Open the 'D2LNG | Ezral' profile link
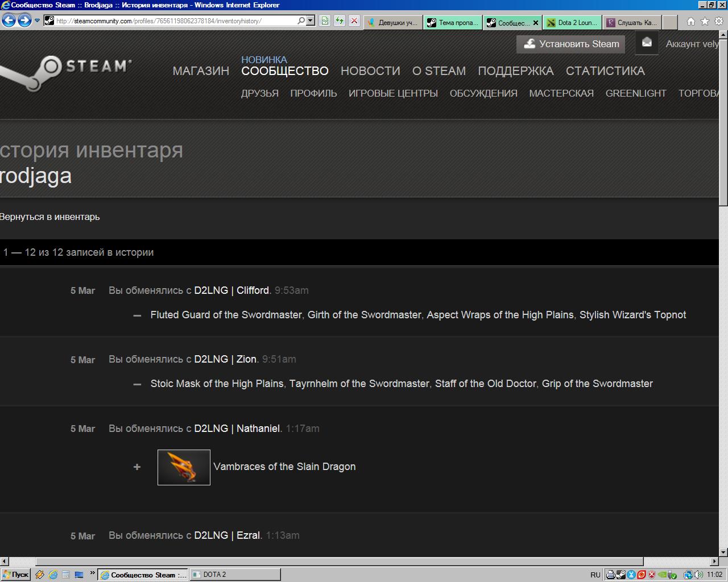The height and width of the screenshot is (582, 728). (227, 535)
